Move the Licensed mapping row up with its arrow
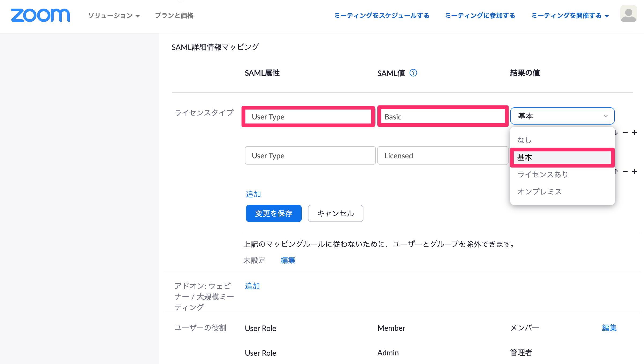This screenshot has height=364, width=644. [616, 172]
